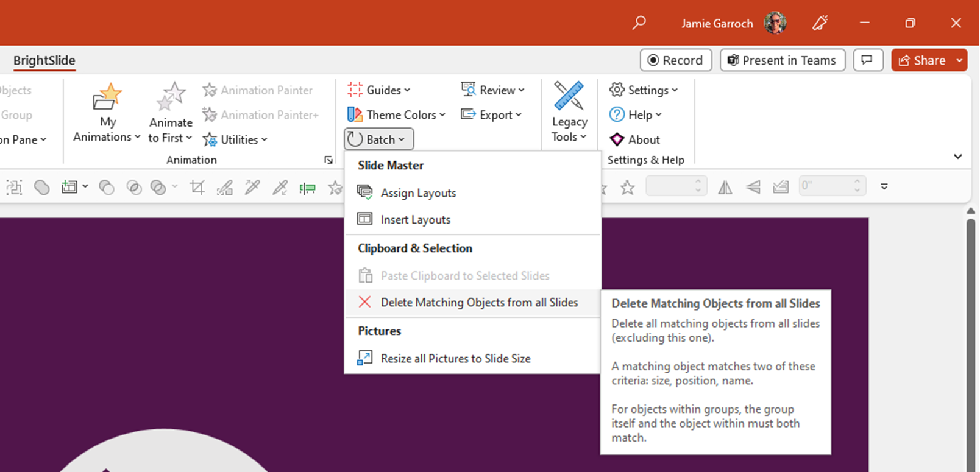Click the Share button

922,60
